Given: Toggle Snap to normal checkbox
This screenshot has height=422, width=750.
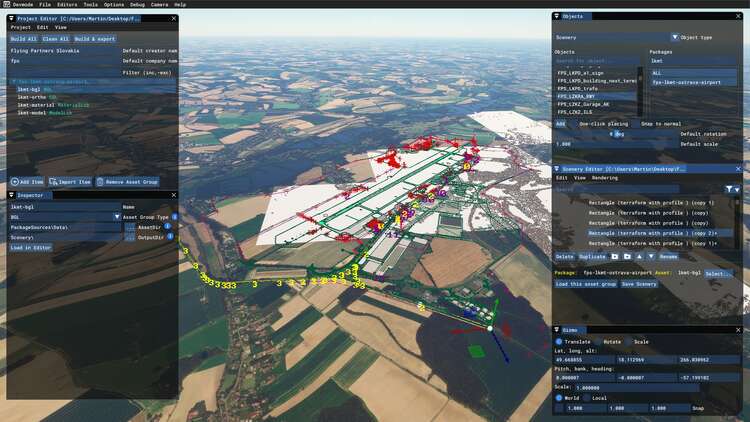Looking at the screenshot, I should pyautogui.click(x=635, y=124).
